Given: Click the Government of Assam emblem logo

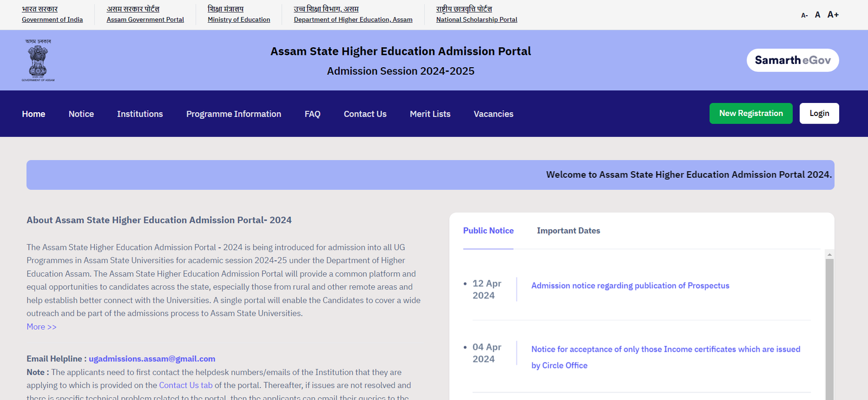Looking at the screenshot, I should click(x=38, y=60).
